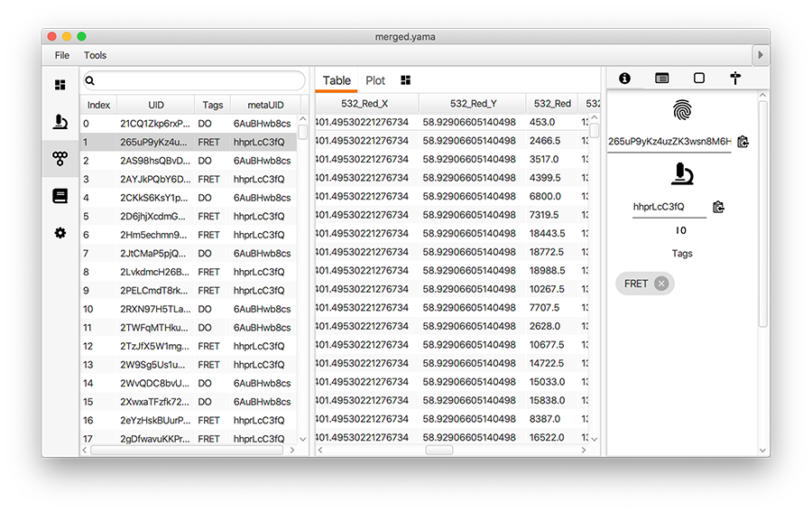
Task: Collapse the right panel with arrow button
Action: pyautogui.click(x=761, y=55)
